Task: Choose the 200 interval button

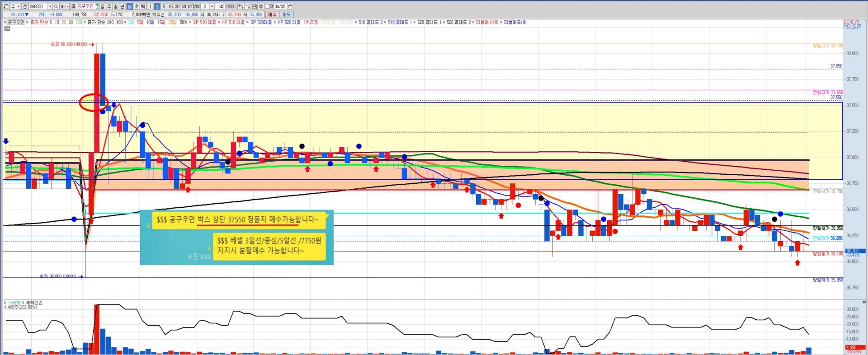Action: (197, 6)
